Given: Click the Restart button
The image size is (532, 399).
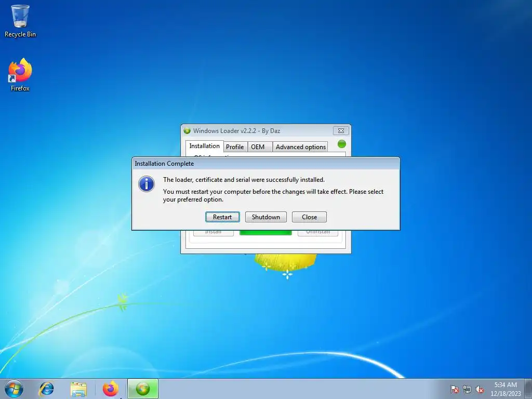Looking at the screenshot, I should pos(222,217).
